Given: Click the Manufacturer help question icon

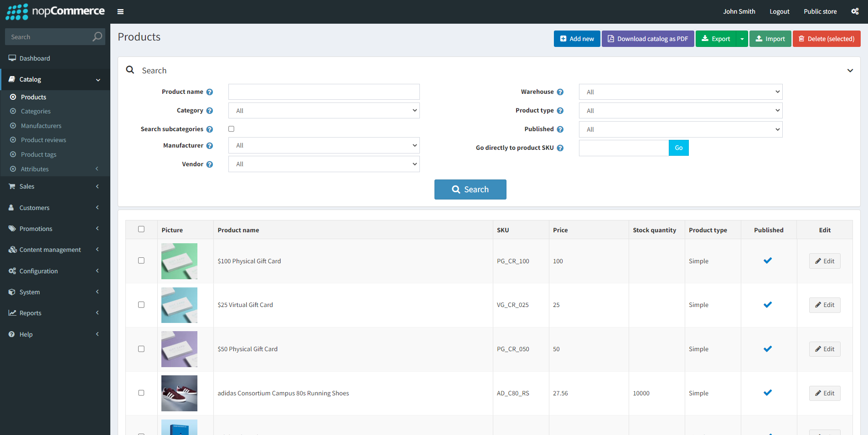Looking at the screenshot, I should point(210,146).
